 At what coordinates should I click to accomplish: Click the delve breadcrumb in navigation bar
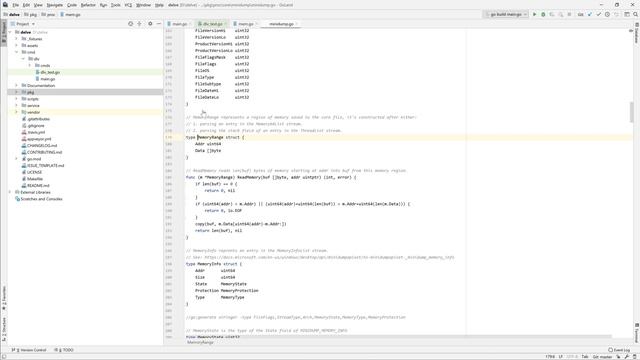tap(11, 14)
